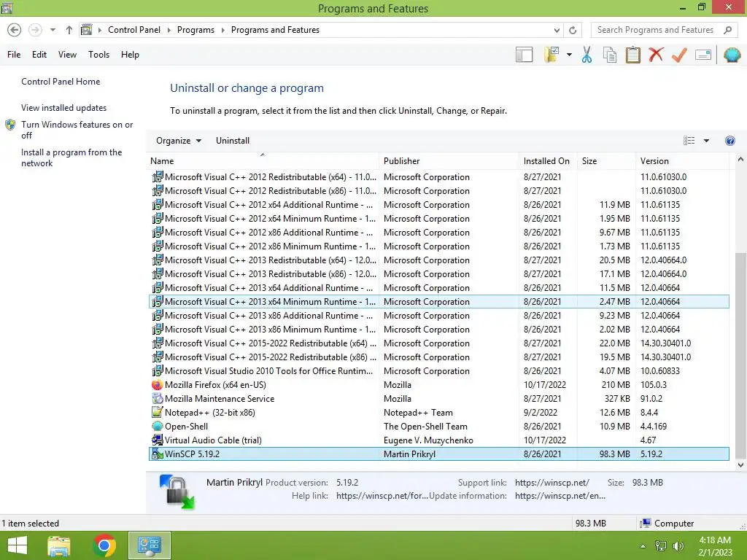Click the Cut scissors toolbar icon
This screenshot has width=747, height=560.
587,55
